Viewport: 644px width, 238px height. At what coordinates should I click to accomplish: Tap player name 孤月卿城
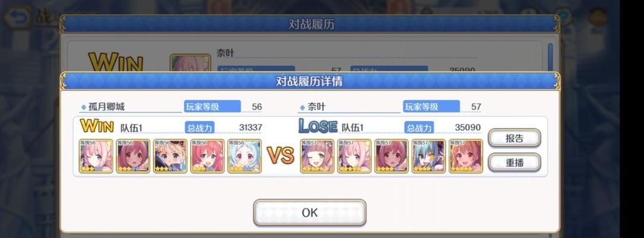[106, 107]
